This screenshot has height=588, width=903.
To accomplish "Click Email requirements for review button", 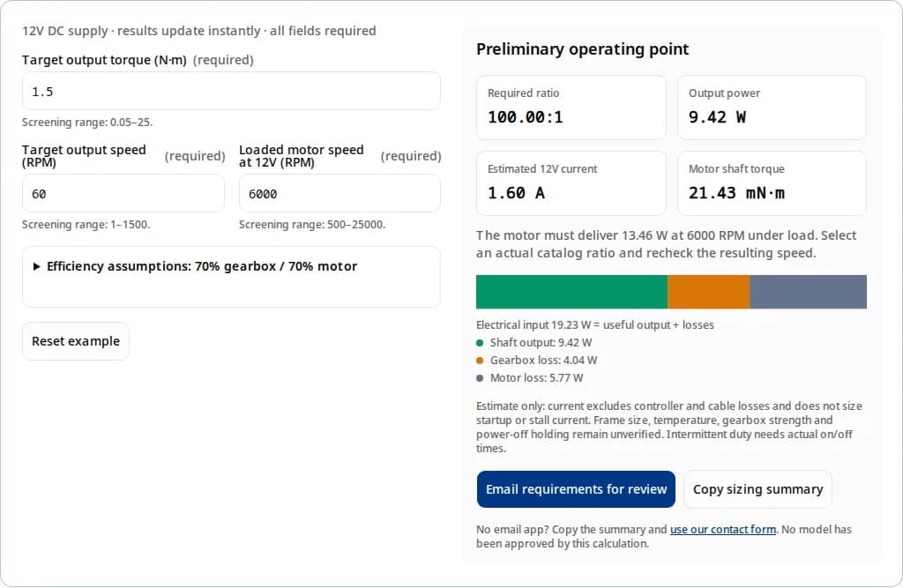I will 576,489.
